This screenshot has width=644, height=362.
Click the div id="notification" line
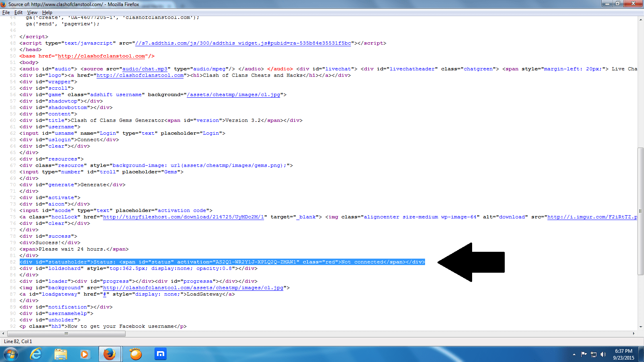[66, 307]
